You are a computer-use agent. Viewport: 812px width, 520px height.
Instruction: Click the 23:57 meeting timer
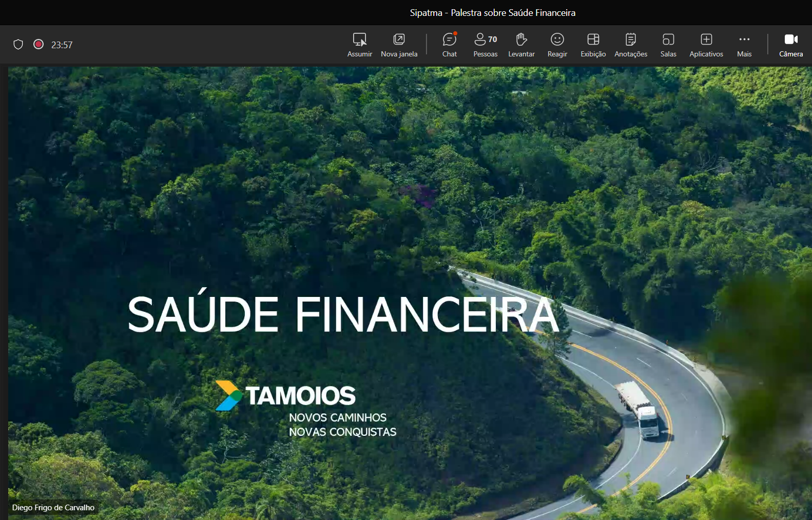pyautogui.click(x=62, y=45)
